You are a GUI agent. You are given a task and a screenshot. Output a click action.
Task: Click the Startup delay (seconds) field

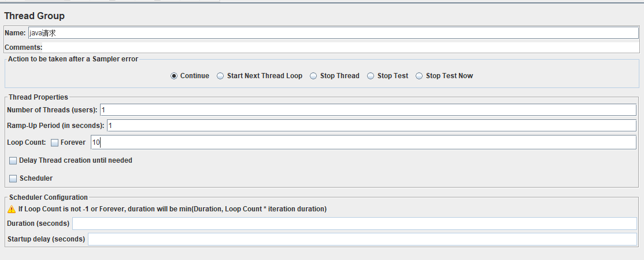362,239
